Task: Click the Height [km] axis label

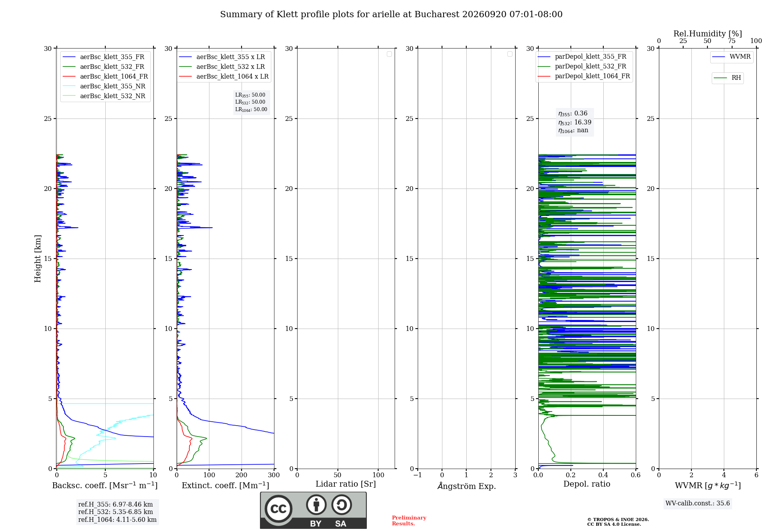Action: pyautogui.click(x=38, y=259)
